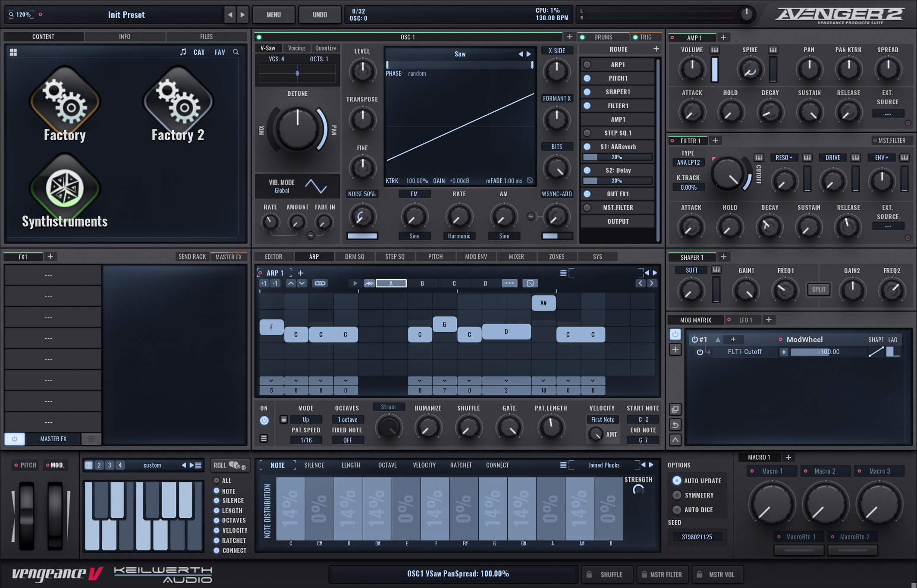Adjust FLT1 Cutoff modulation amount slider
Viewport: 917px width, 588px height.
tap(828, 352)
